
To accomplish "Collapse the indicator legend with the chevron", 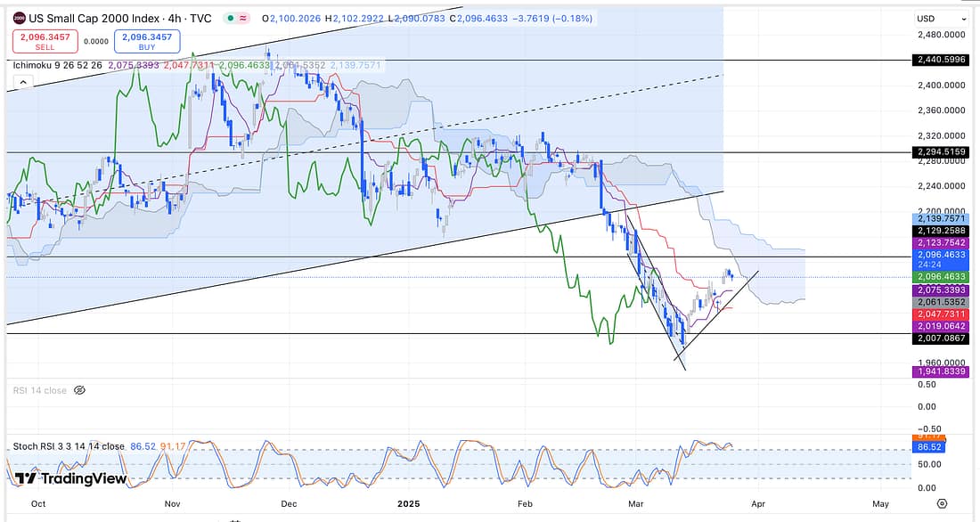I will [24, 82].
